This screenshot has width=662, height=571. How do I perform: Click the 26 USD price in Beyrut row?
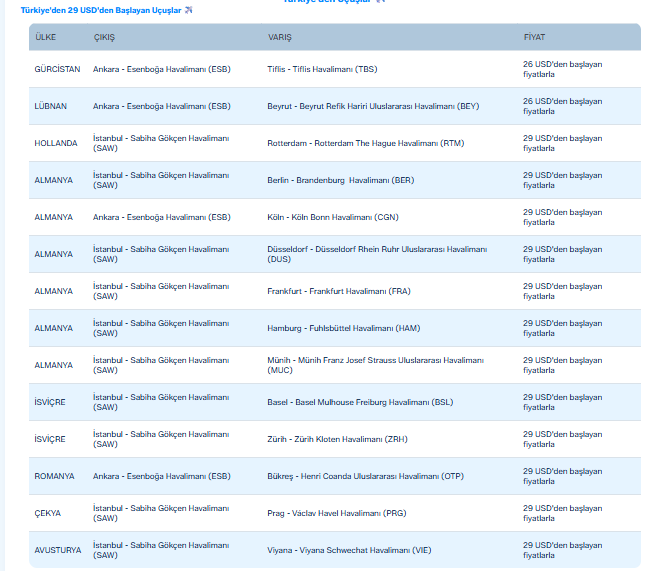(x=562, y=106)
